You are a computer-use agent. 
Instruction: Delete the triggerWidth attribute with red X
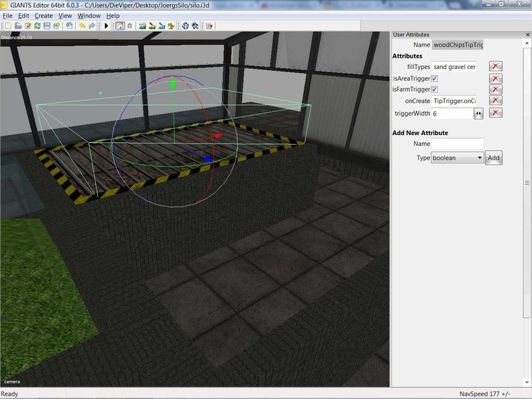495,113
